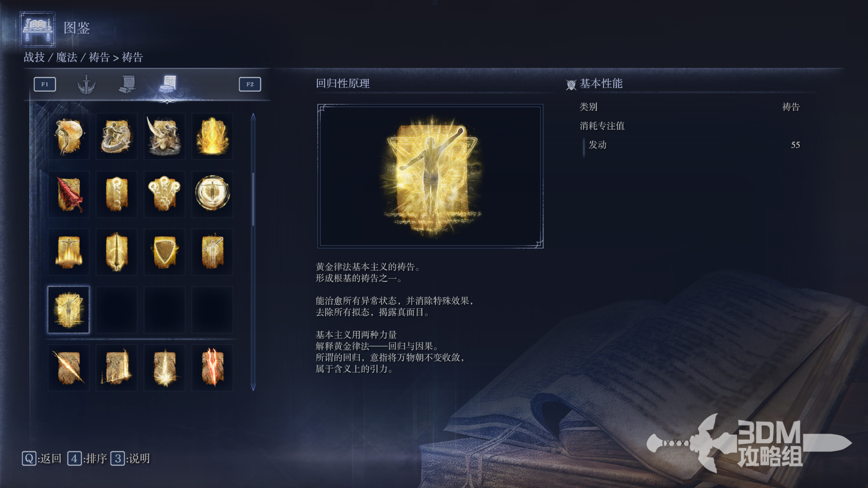Choose the golden flame pillar incantation
Viewport: 868px width, 488px height.
(x=212, y=136)
